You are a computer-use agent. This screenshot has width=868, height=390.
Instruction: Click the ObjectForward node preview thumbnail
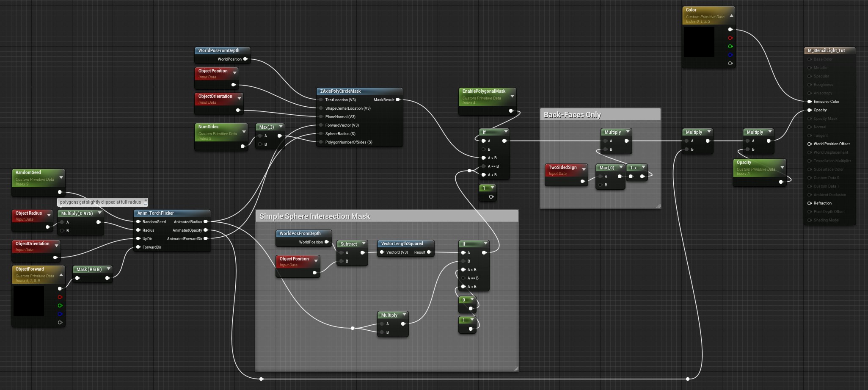(29, 301)
